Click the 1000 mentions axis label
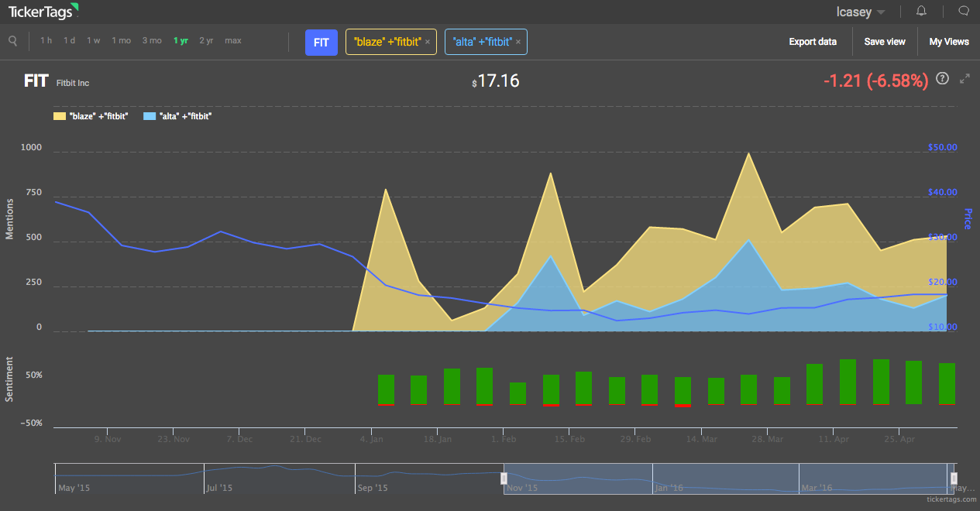 click(x=31, y=147)
